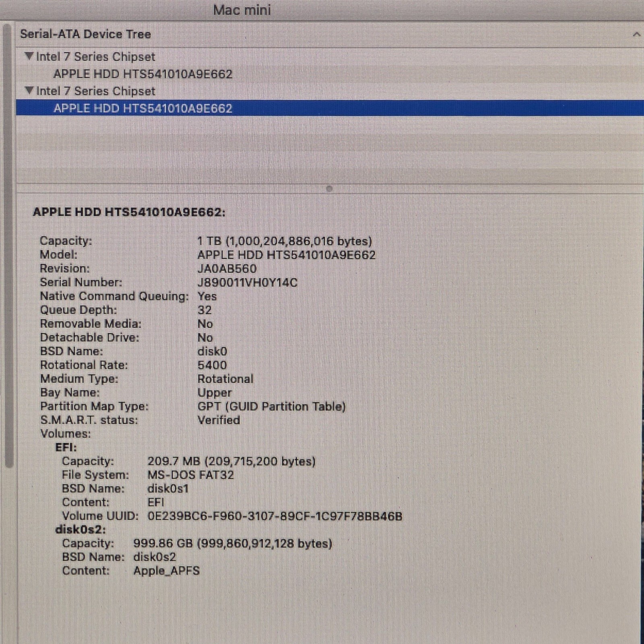Click the Queue Depth: label

[78, 310]
